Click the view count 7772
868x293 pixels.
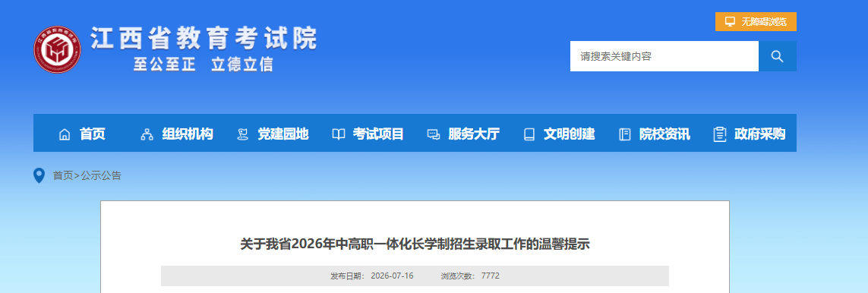491,276
